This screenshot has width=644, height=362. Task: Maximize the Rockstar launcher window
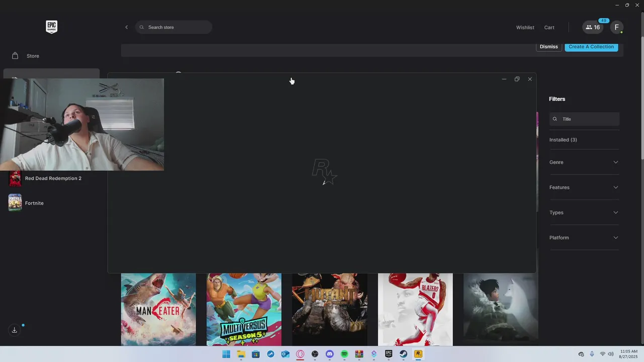[517, 79]
